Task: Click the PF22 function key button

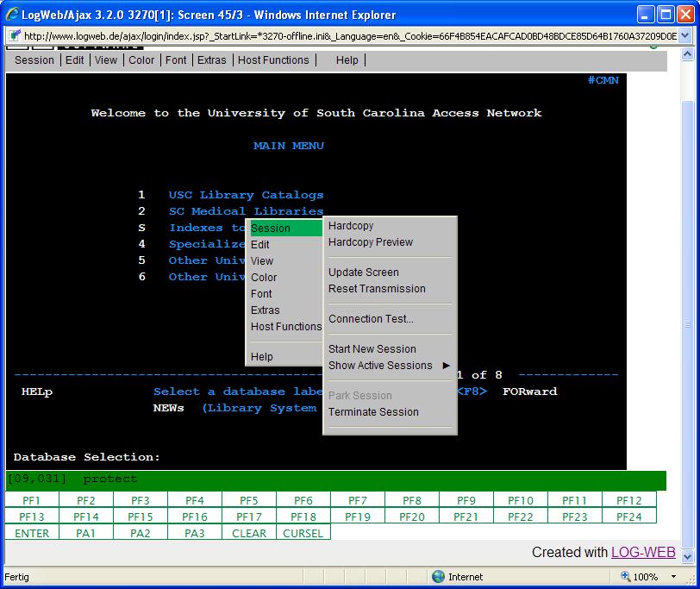Action: coord(521,517)
